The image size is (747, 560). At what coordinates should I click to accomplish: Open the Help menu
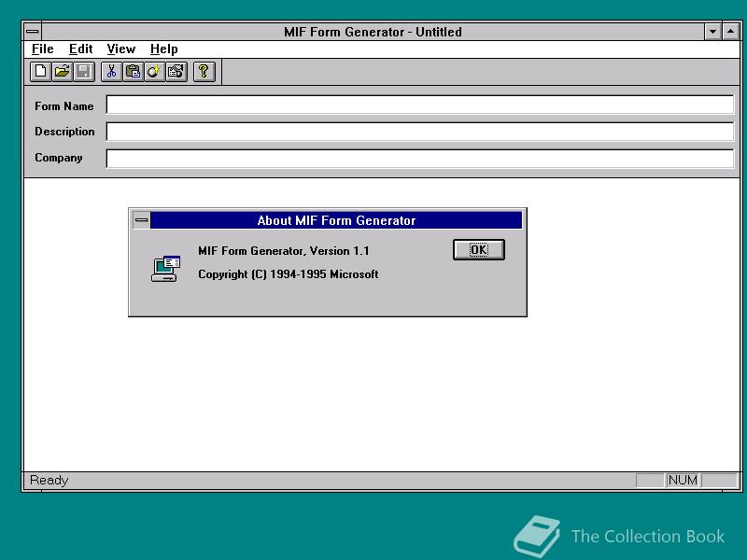(164, 49)
